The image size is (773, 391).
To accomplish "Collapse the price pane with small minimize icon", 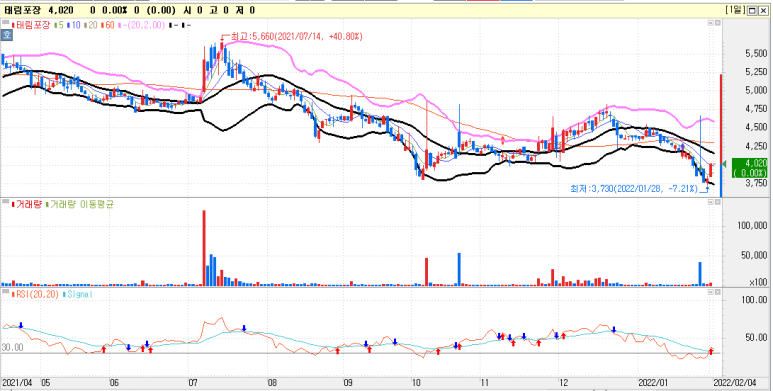I will point(710,23).
